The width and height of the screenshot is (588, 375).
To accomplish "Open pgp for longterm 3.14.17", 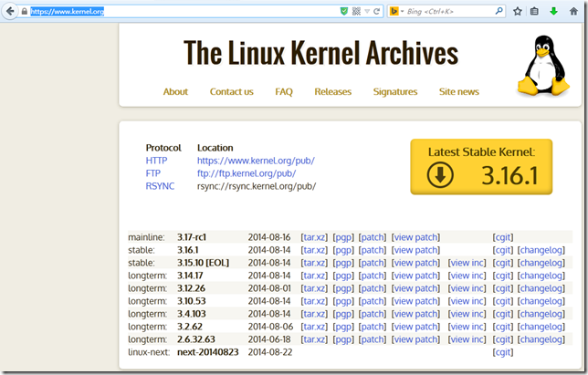I will (x=343, y=276).
